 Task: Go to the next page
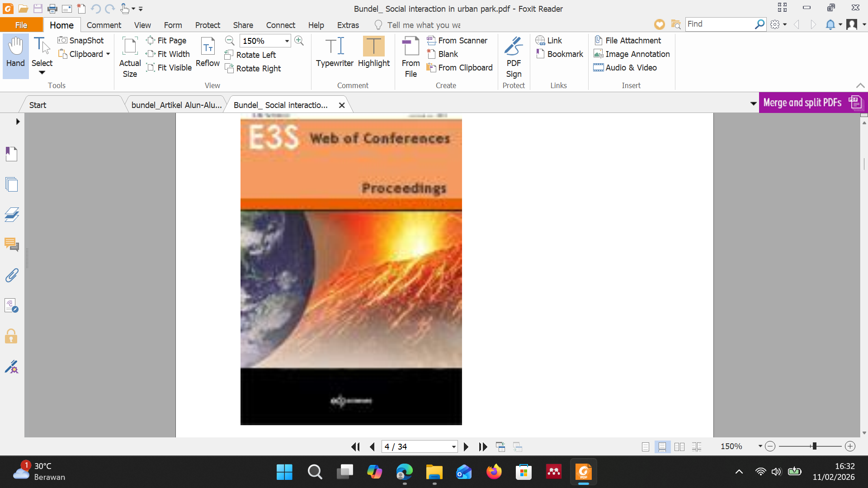(x=466, y=447)
